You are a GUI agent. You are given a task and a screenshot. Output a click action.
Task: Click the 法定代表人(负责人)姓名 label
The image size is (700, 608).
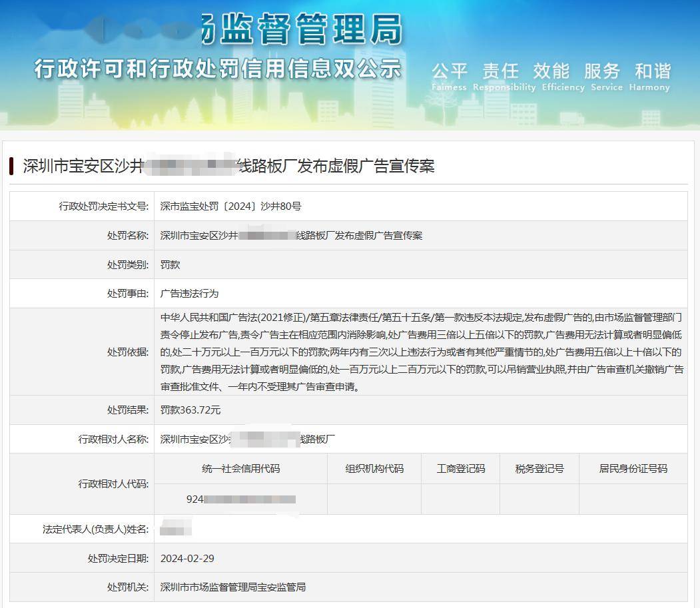pos(95,529)
